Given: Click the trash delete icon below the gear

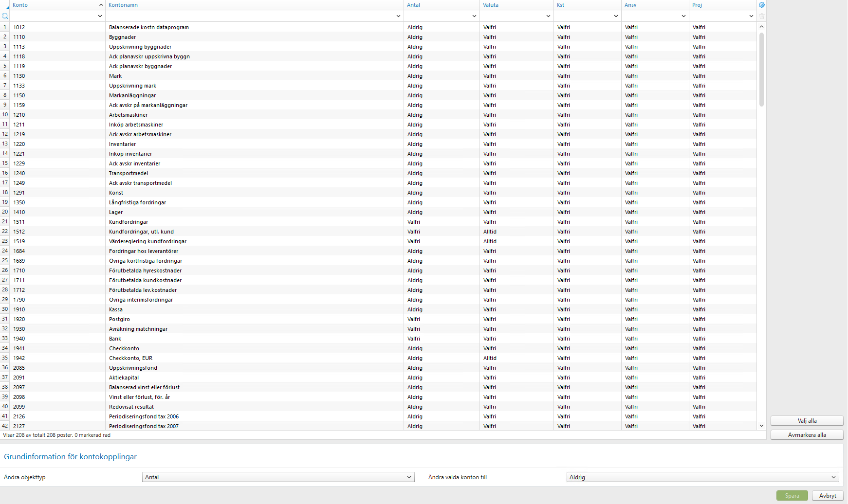Looking at the screenshot, I should pyautogui.click(x=761, y=16).
